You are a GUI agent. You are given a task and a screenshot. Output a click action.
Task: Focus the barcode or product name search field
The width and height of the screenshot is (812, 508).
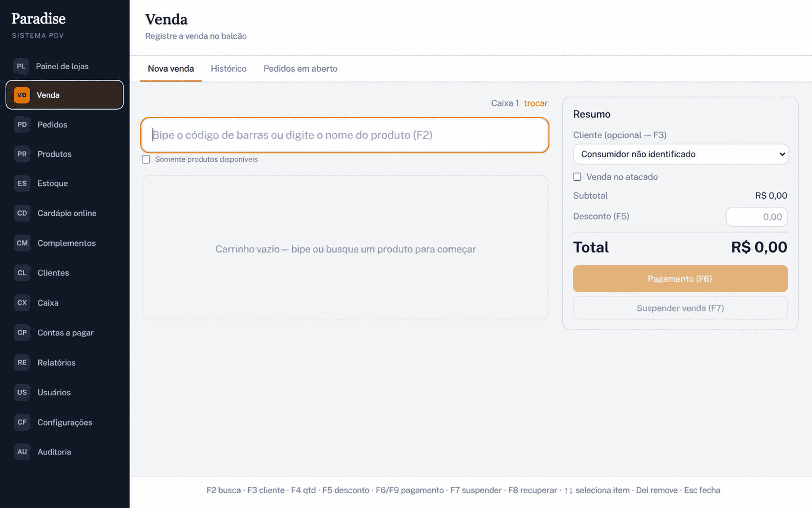pos(345,135)
